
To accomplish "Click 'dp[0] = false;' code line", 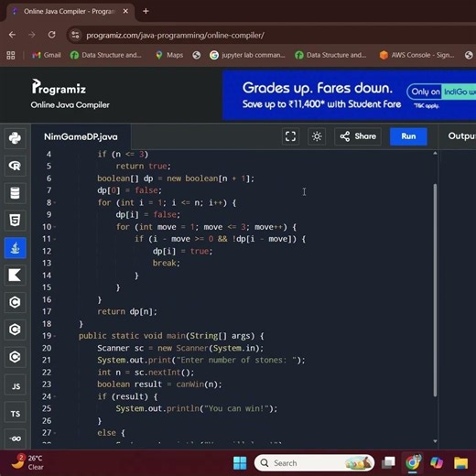I will click(129, 190).
